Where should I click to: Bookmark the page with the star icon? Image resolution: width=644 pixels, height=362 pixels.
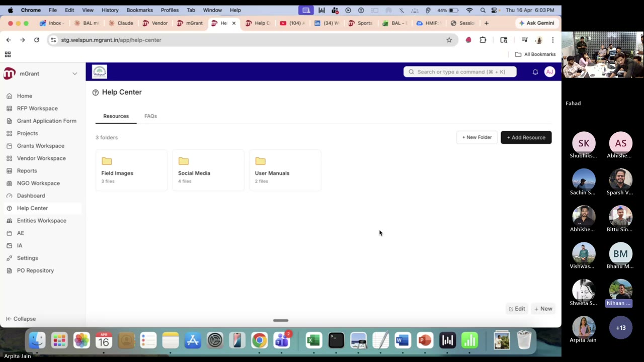[x=449, y=40]
